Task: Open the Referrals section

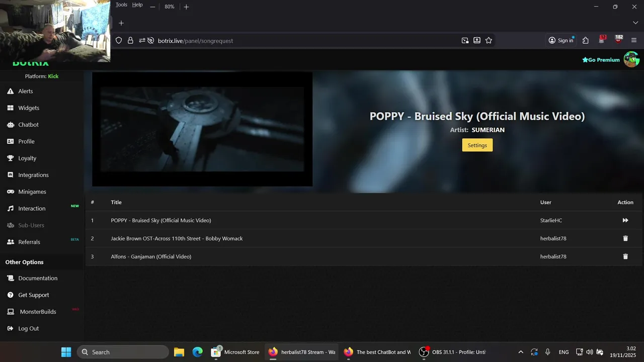Action: [23, 242]
